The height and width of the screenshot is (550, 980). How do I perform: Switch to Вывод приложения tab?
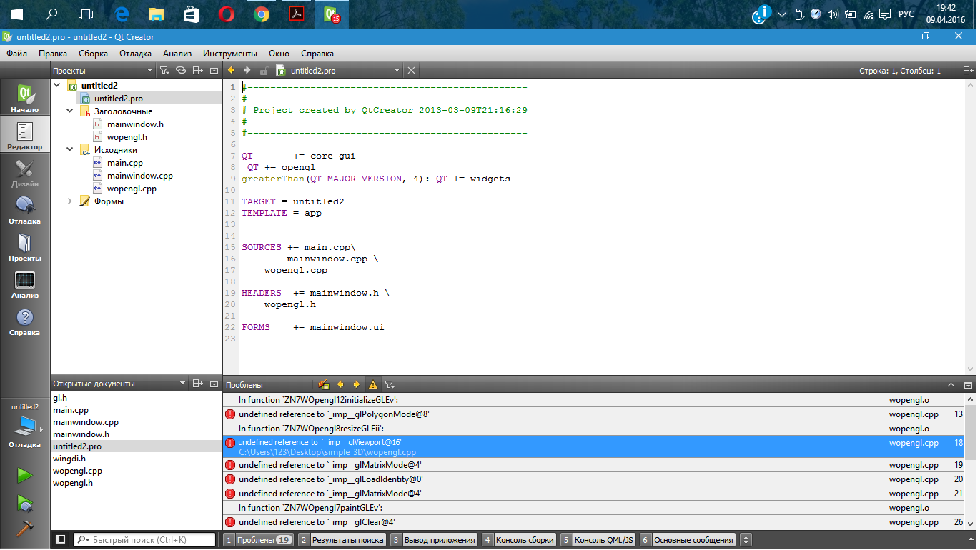[434, 540]
